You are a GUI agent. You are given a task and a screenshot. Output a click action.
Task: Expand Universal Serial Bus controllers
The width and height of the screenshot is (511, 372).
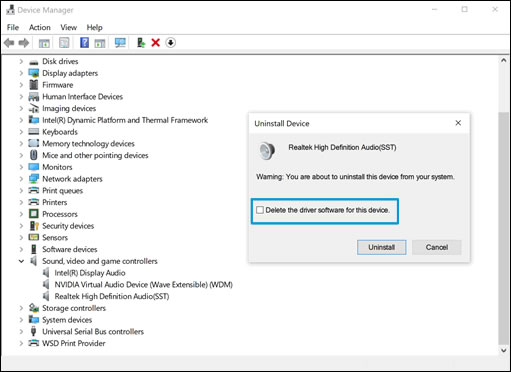pyautogui.click(x=21, y=332)
